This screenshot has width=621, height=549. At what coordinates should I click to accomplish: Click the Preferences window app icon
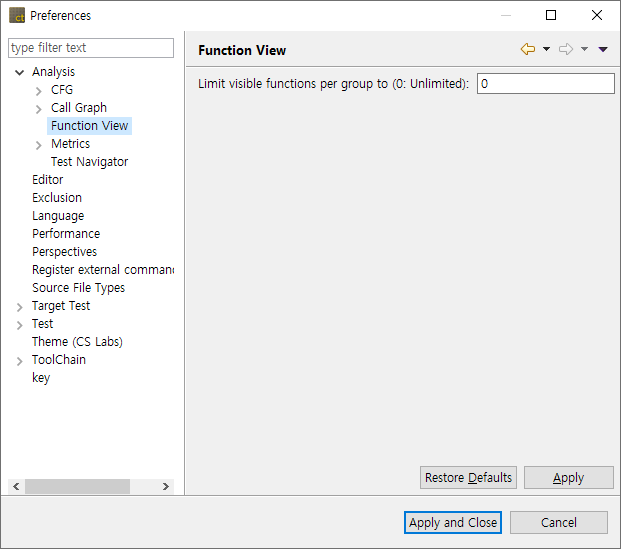coord(17,15)
